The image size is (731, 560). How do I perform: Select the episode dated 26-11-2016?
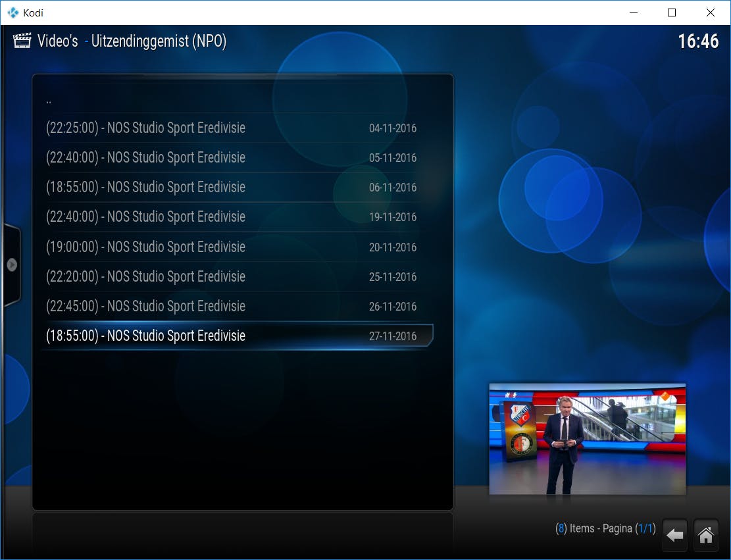pos(238,307)
